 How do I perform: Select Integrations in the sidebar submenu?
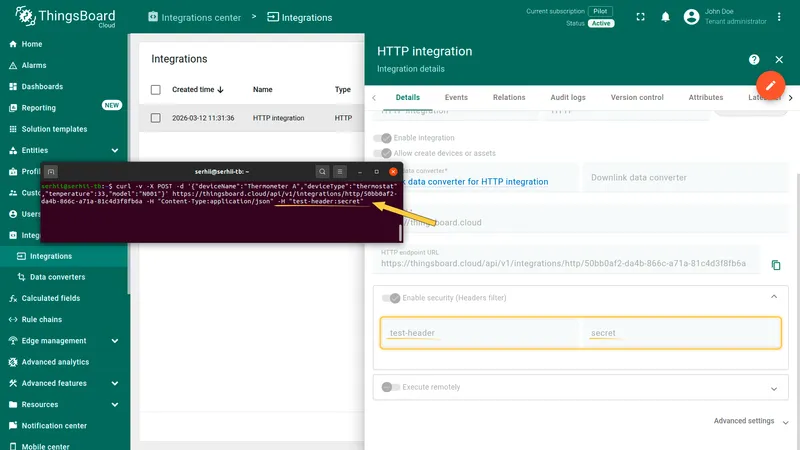pos(64,256)
